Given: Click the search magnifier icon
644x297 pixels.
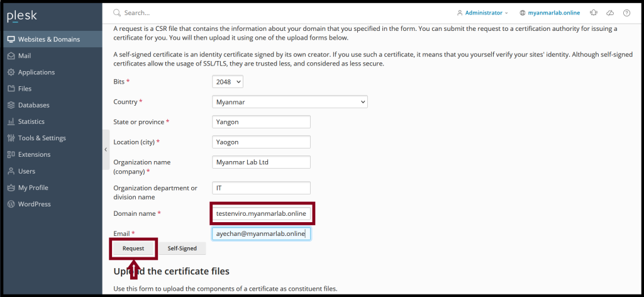Looking at the screenshot, I should point(117,13).
